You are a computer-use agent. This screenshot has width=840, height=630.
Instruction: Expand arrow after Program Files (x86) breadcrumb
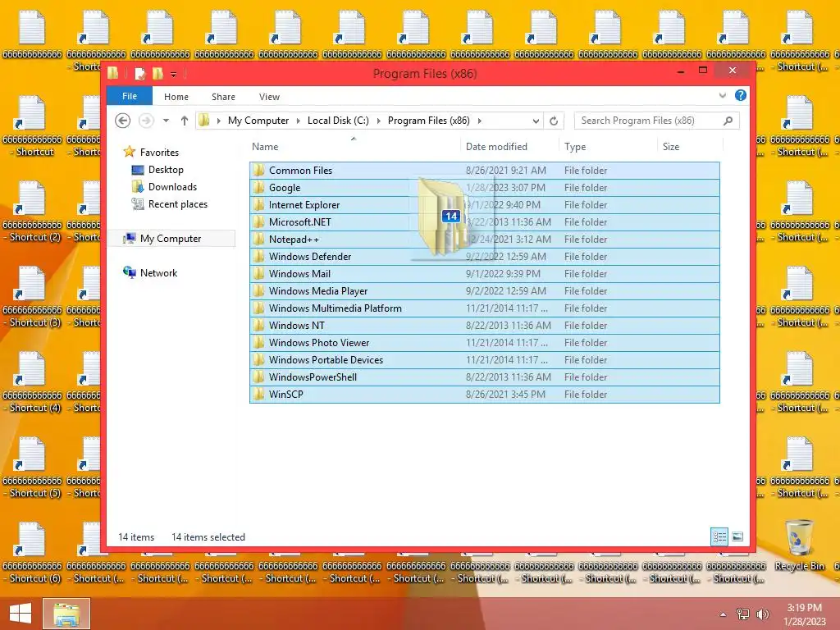(479, 121)
